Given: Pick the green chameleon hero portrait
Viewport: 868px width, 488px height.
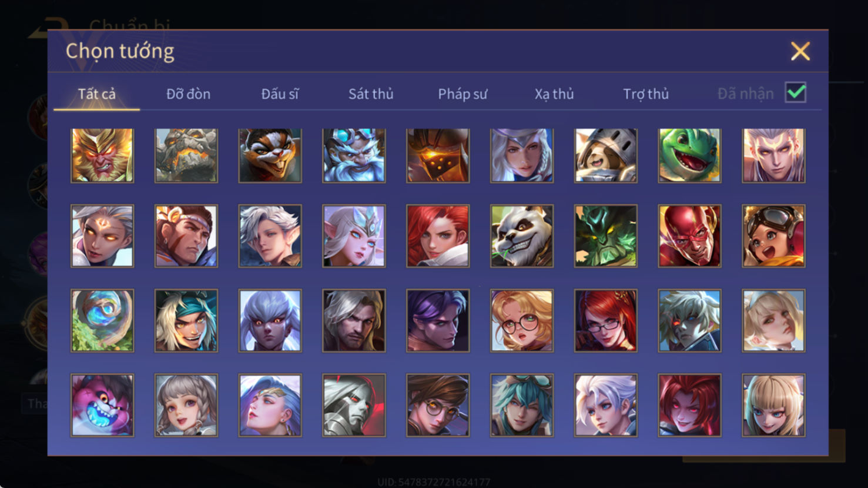Looking at the screenshot, I should pyautogui.click(x=689, y=155).
